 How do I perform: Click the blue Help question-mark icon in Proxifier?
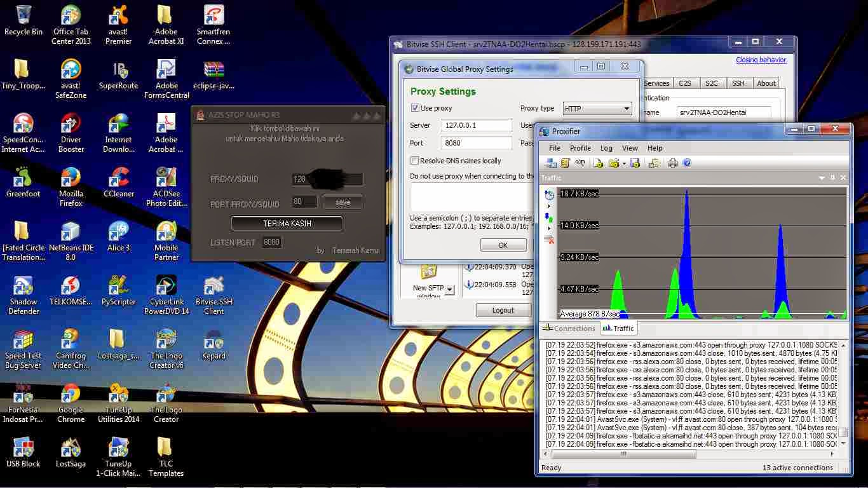pyautogui.click(x=687, y=163)
